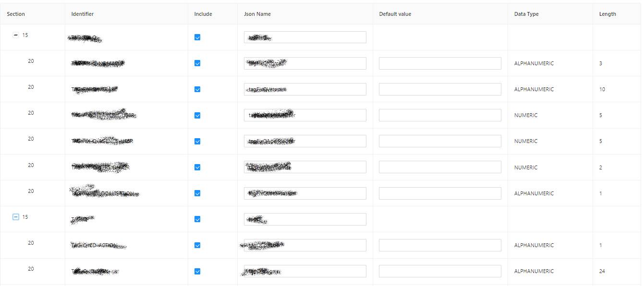Select the Section column header
The width and height of the screenshot is (644, 286).
pyautogui.click(x=16, y=14)
